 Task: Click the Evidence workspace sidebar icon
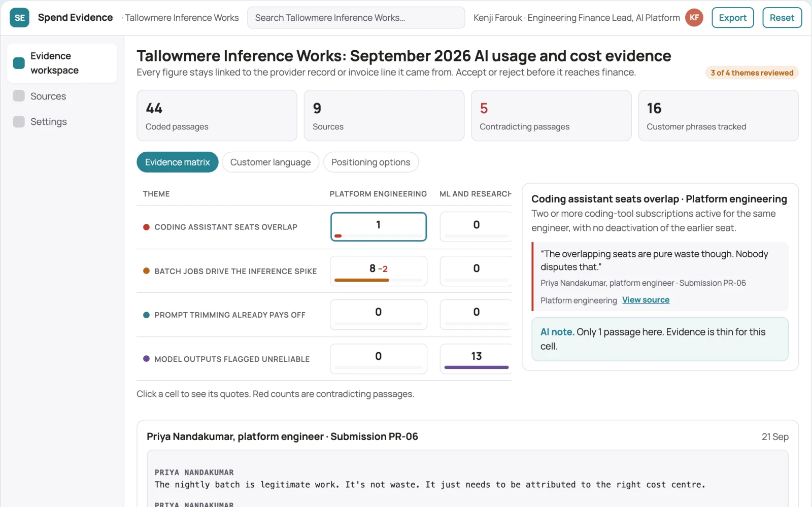(x=19, y=63)
